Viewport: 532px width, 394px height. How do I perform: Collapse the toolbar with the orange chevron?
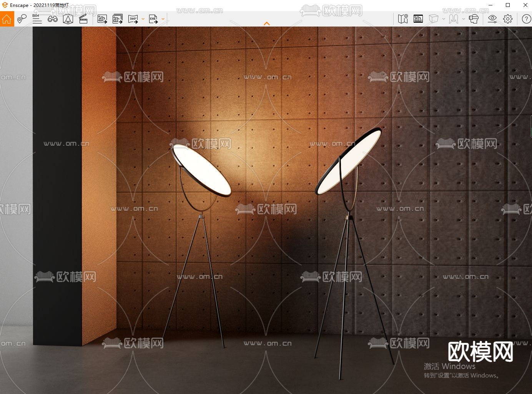click(267, 24)
